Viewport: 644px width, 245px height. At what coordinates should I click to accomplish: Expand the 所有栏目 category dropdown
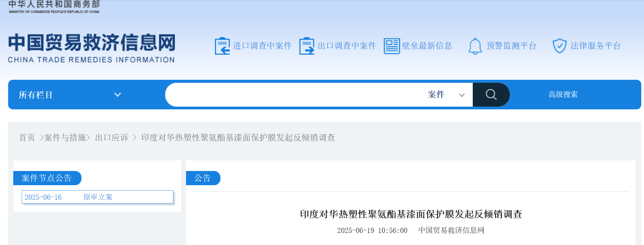pyautogui.click(x=70, y=95)
